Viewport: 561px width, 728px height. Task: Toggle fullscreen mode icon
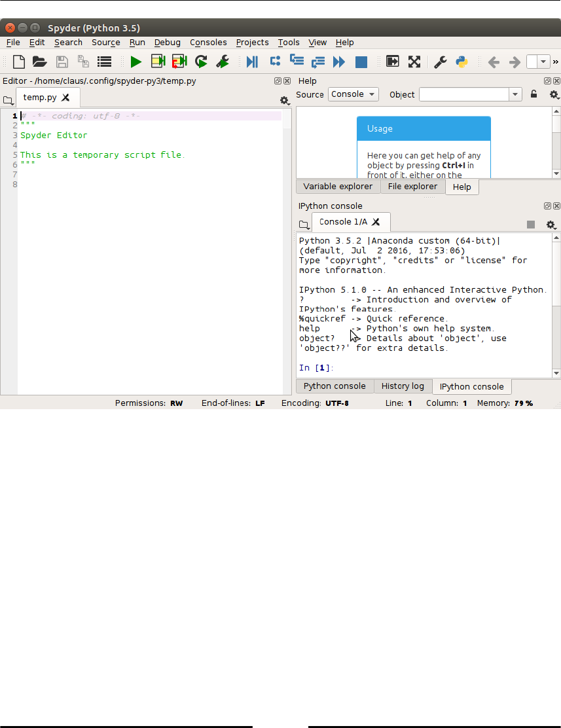coord(414,62)
